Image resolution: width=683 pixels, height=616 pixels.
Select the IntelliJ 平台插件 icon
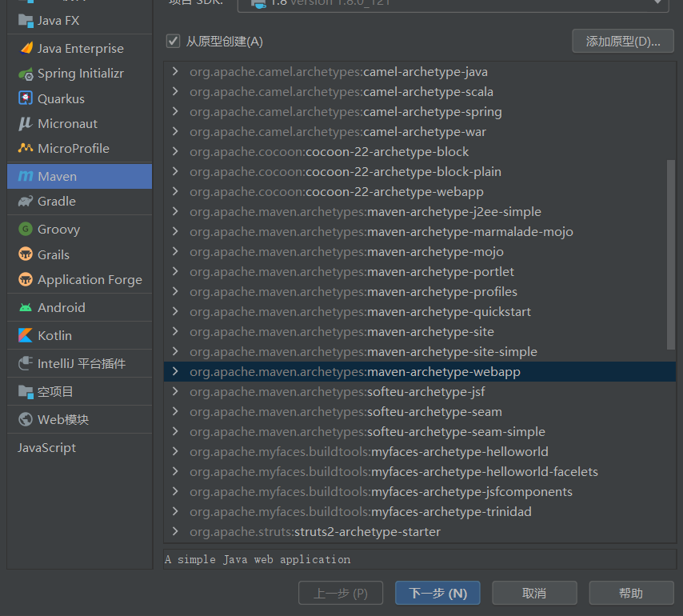[26, 363]
